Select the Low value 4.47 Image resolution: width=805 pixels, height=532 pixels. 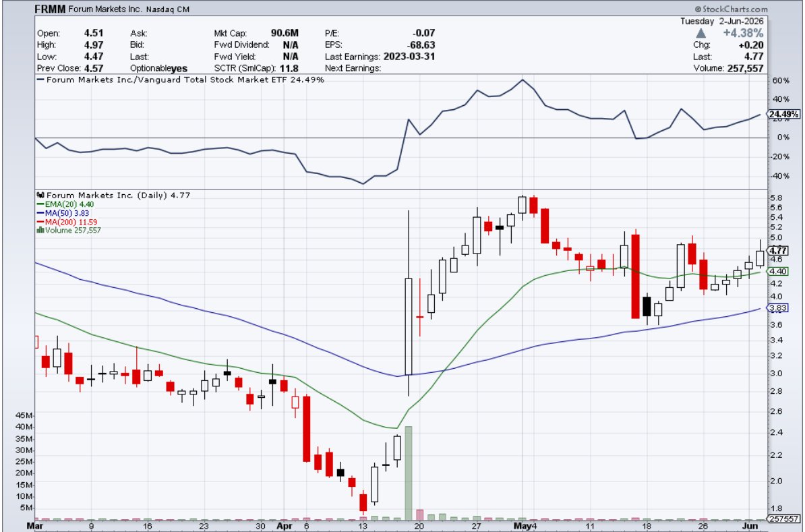[94, 57]
